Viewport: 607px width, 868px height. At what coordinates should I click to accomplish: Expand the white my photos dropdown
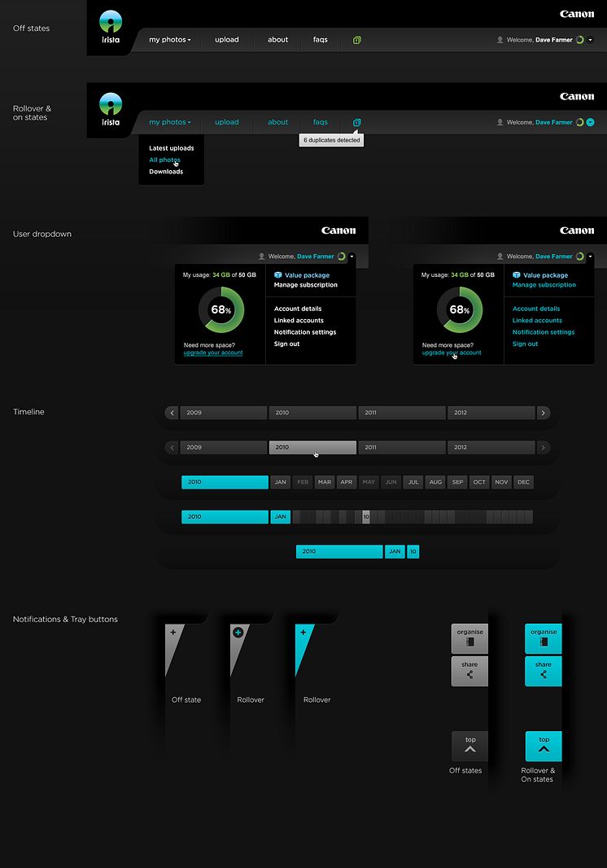[x=170, y=40]
